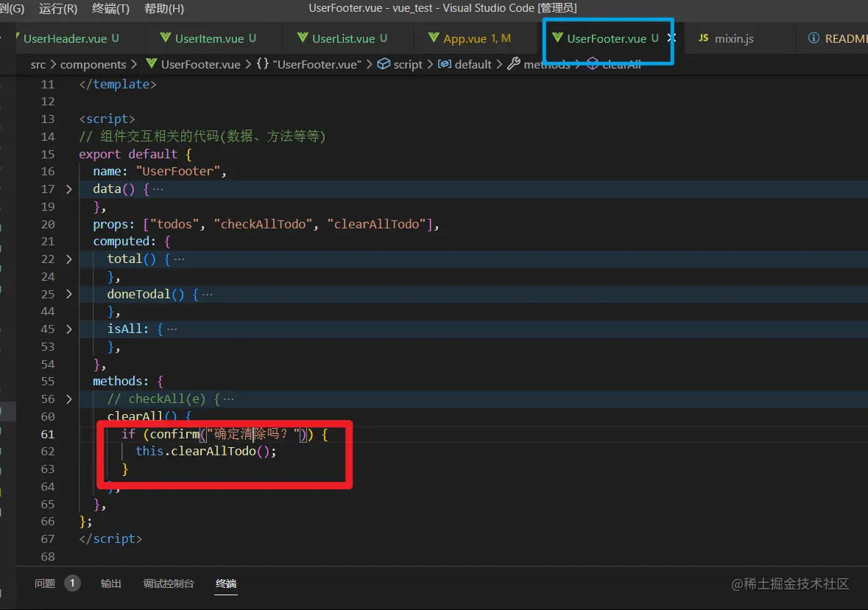The width and height of the screenshot is (868, 610).
Task: Click the components breadcrumb
Action: coord(93,64)
